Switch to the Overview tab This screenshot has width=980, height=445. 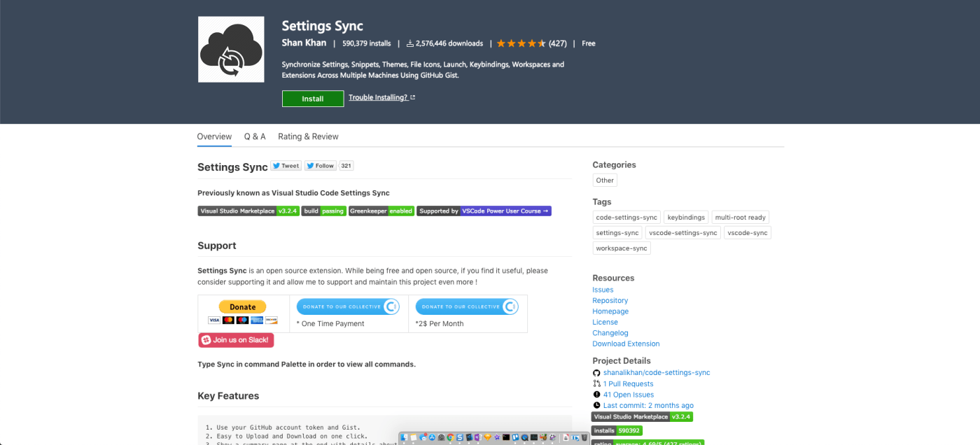[214, 136]
